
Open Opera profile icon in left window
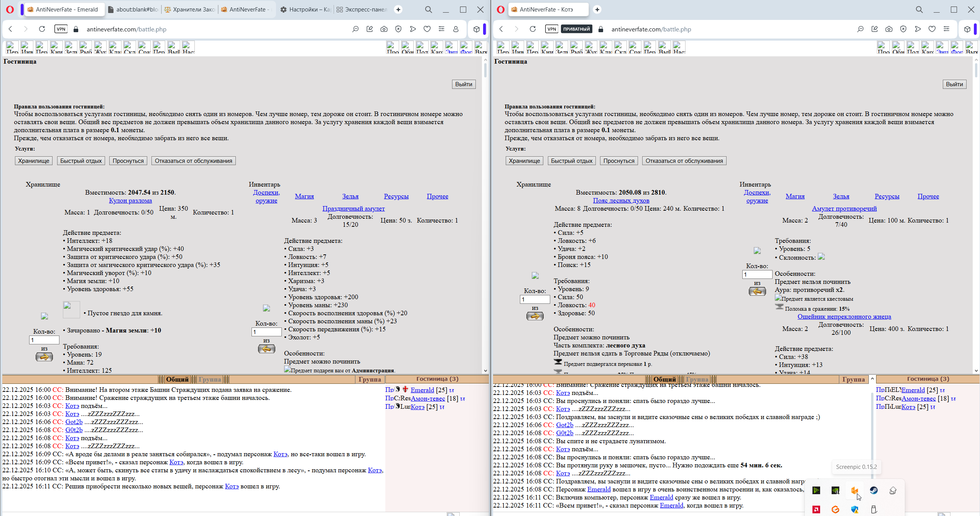456,29
